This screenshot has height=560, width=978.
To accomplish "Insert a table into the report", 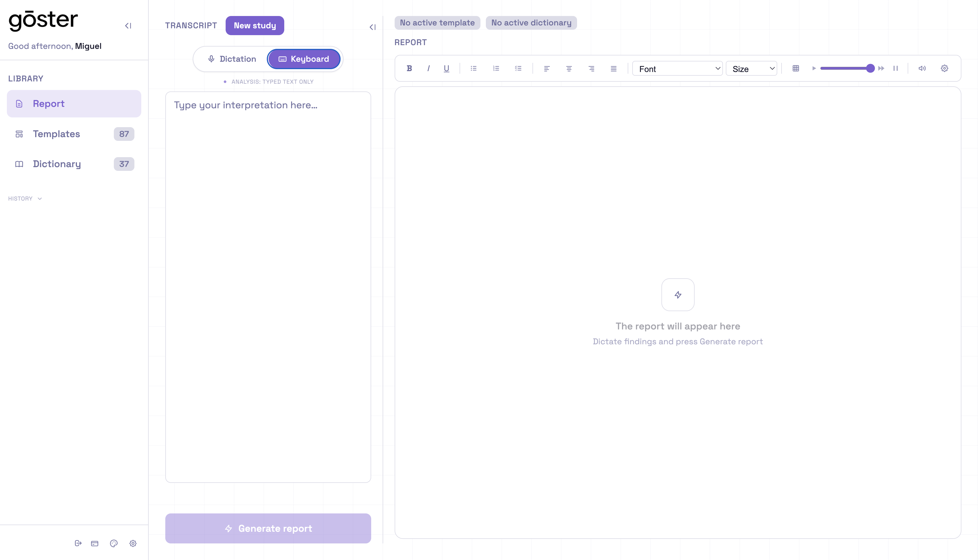I will [796, 69].
